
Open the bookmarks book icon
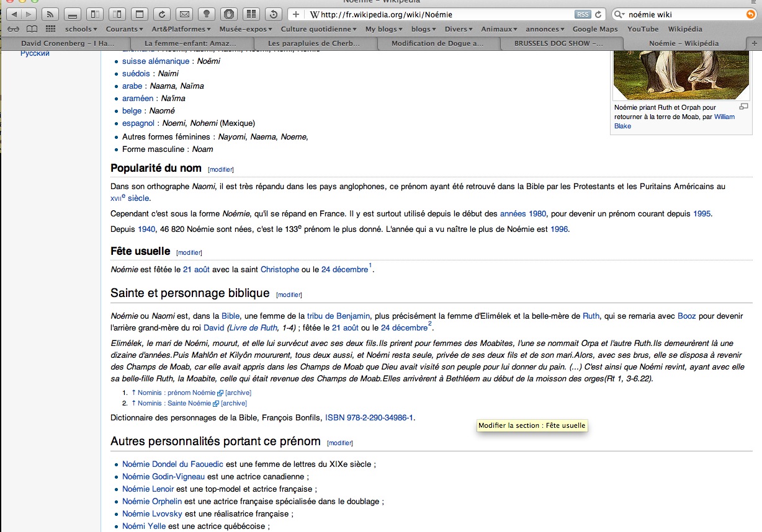pos(32,29)
